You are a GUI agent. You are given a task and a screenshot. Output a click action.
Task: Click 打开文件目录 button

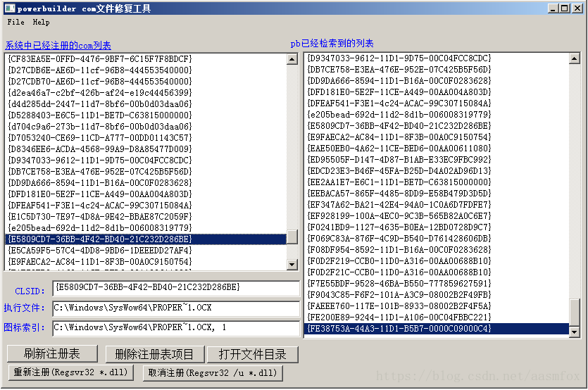click(252, 354)
